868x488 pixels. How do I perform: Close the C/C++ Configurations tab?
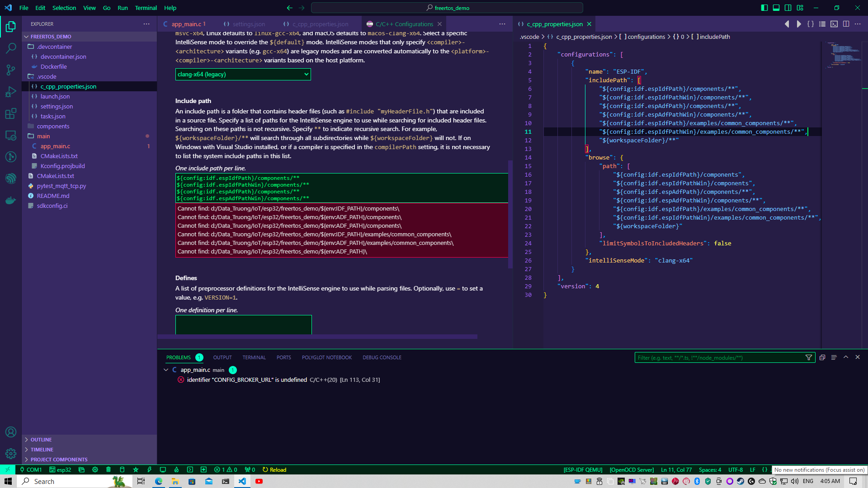439,24
